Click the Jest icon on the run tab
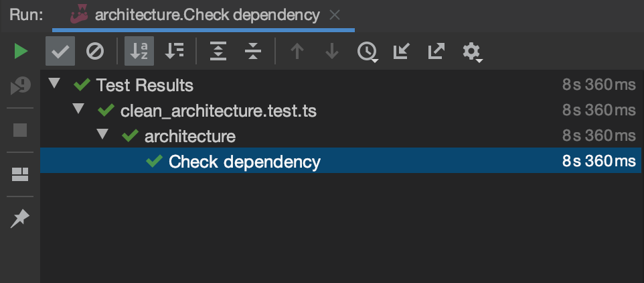The height and width of the screenshot is (283, 644). coord(79,14)
